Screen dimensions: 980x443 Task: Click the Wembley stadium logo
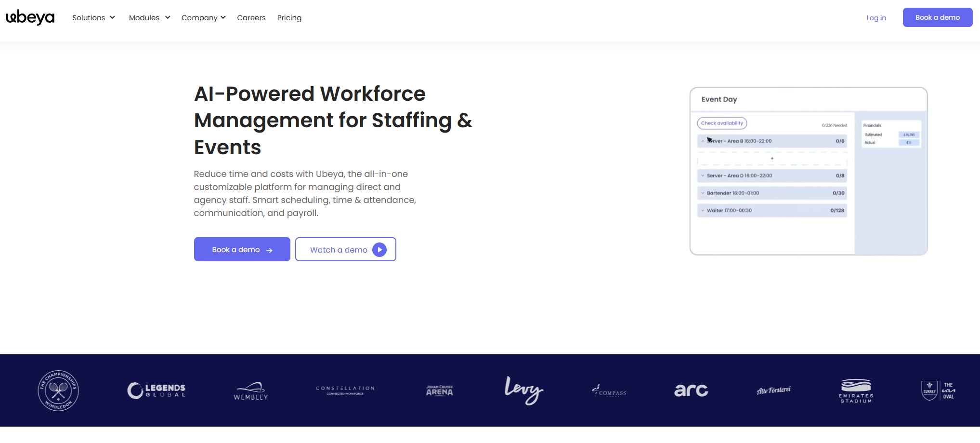click(x=250, y=391)
